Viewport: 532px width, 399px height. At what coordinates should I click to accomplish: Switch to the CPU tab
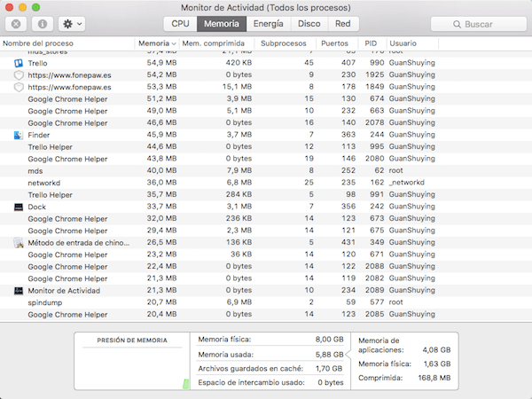(180, 24)
